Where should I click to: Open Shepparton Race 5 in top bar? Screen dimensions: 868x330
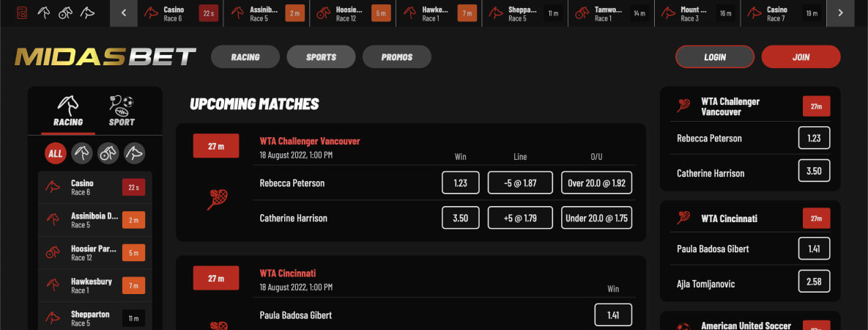(x=525, y=13)
